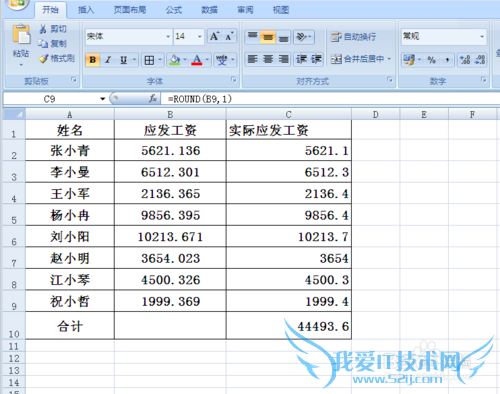Set top vertical alignment
The image size is (500, 394).
point(252,37)
